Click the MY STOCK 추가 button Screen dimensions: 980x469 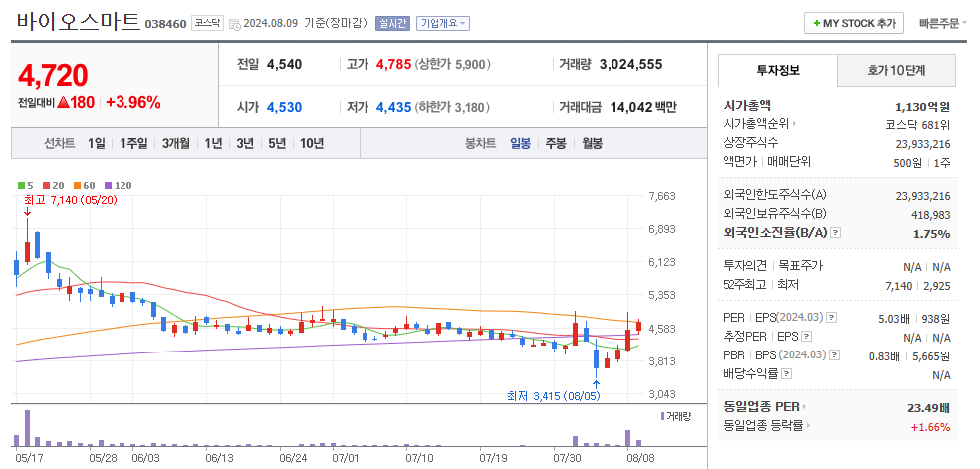(854, 24)
